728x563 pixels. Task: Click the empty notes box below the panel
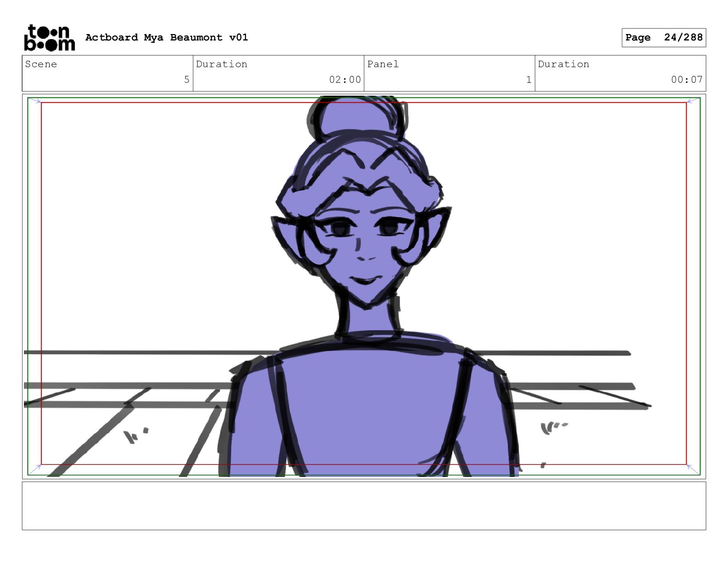364,506
